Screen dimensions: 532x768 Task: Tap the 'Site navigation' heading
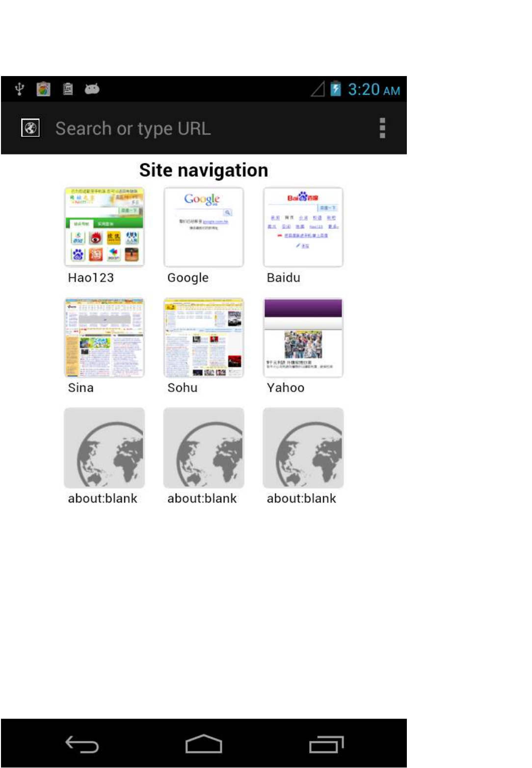(204, 171)
